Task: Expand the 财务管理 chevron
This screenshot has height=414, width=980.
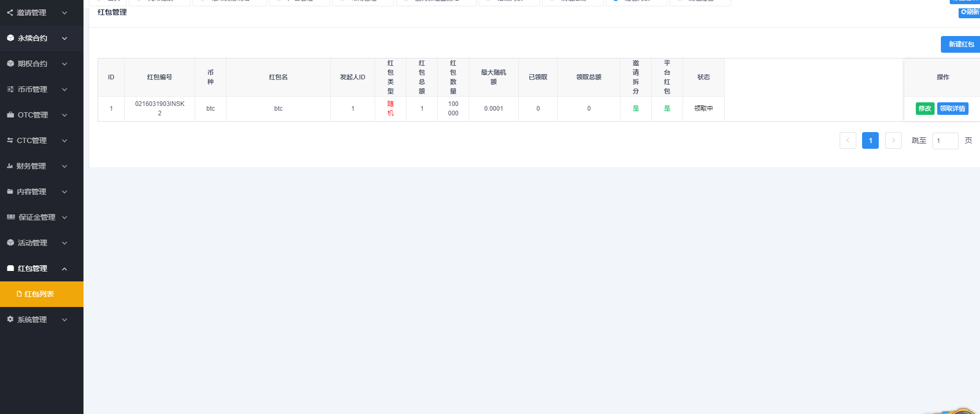Action: (65, 166)
